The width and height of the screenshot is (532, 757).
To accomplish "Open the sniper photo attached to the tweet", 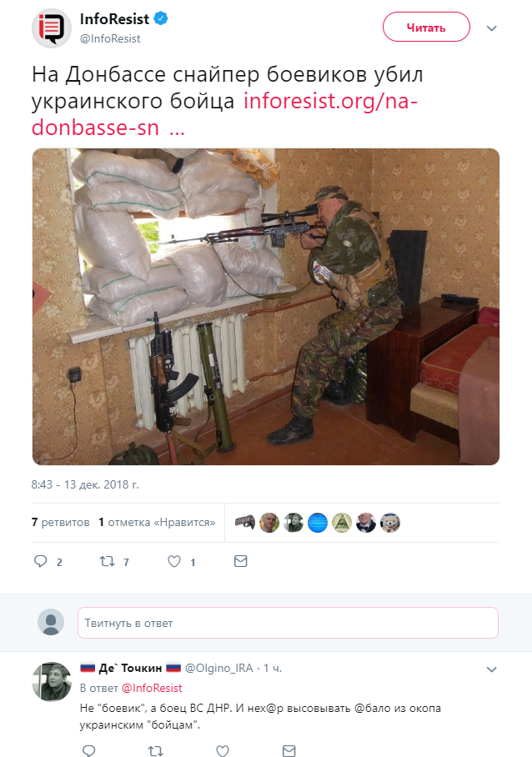I will (265, 307).
